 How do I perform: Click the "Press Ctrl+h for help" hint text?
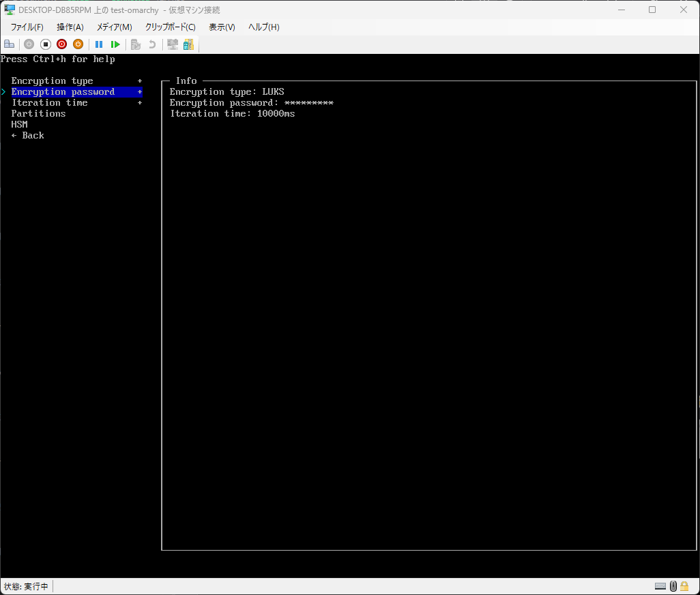click(57, 59)
